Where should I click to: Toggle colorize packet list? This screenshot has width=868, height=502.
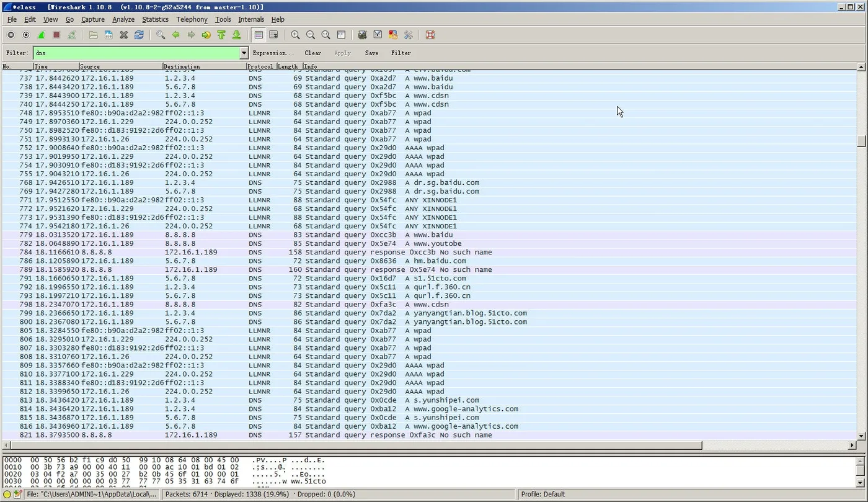click(259, 35)
